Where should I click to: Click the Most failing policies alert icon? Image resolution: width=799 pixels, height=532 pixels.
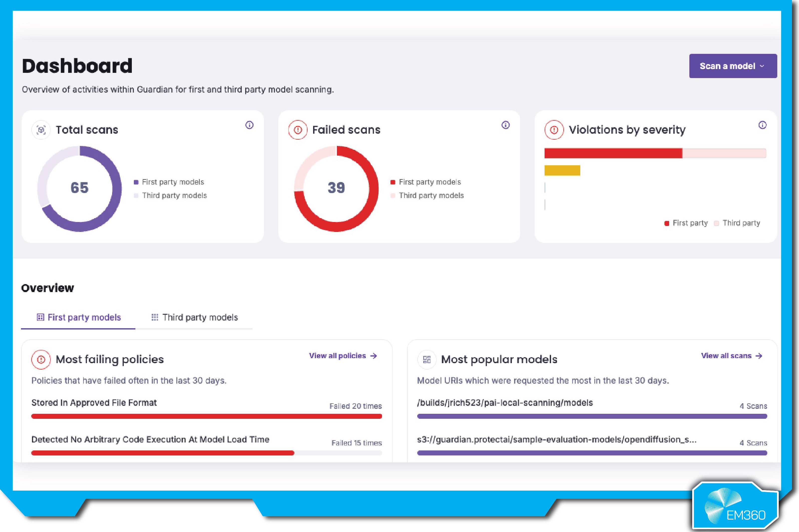point(41,360)
